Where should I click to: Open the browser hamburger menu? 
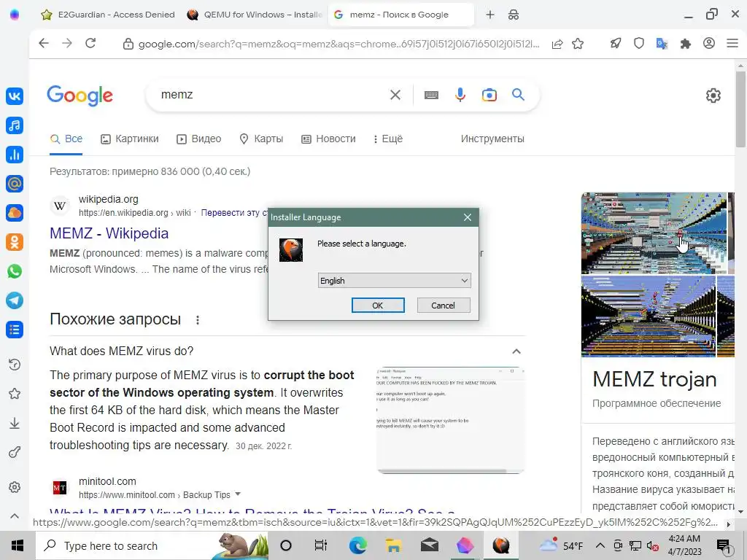(x=732, y=43)
